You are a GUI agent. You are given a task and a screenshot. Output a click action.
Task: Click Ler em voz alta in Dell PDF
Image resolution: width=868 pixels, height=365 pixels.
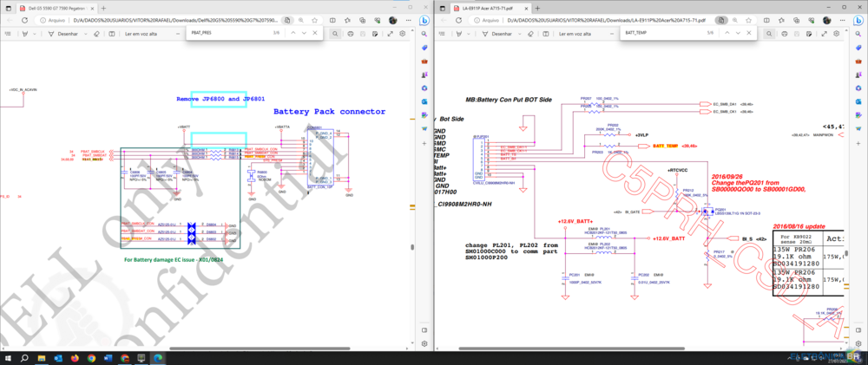click(142, 34)
